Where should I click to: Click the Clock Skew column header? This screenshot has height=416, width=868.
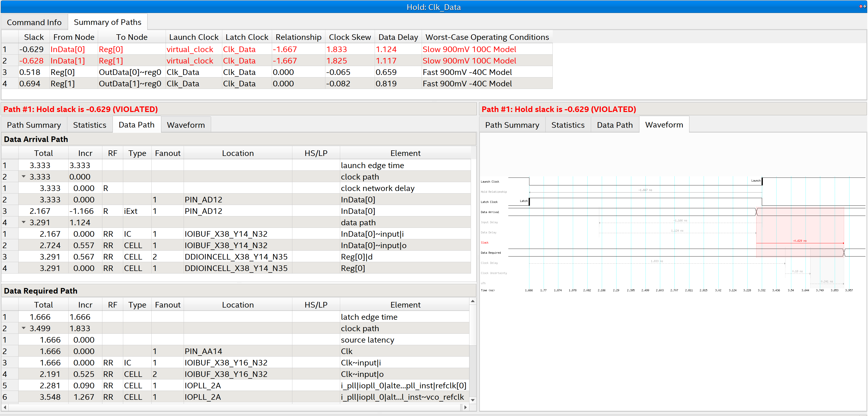pos(350,37)
